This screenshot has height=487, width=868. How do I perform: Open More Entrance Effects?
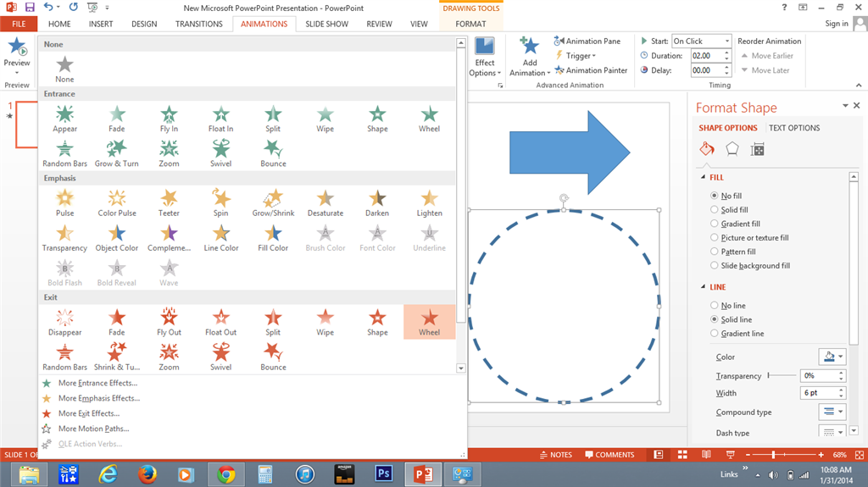pyautogui.click(x=97, y=383)
